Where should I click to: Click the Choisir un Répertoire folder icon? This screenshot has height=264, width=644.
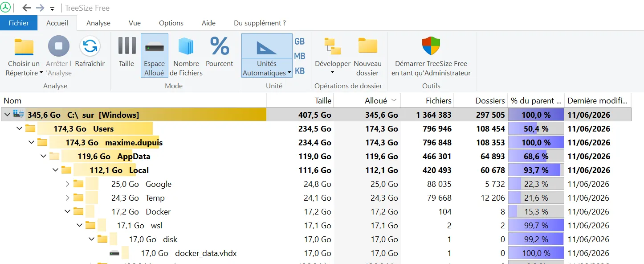[24, 46]
